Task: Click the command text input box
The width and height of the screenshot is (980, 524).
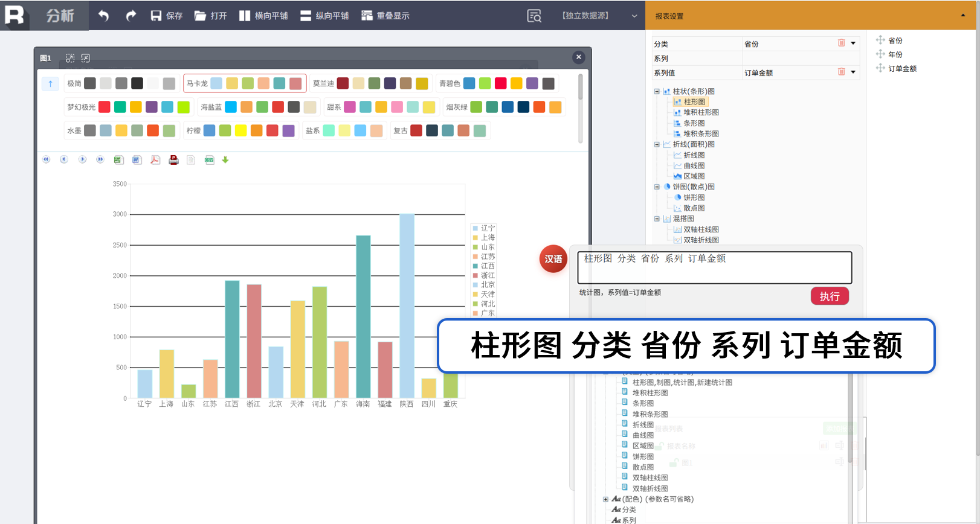Action: pyautogui.click(x=714, y=267)
